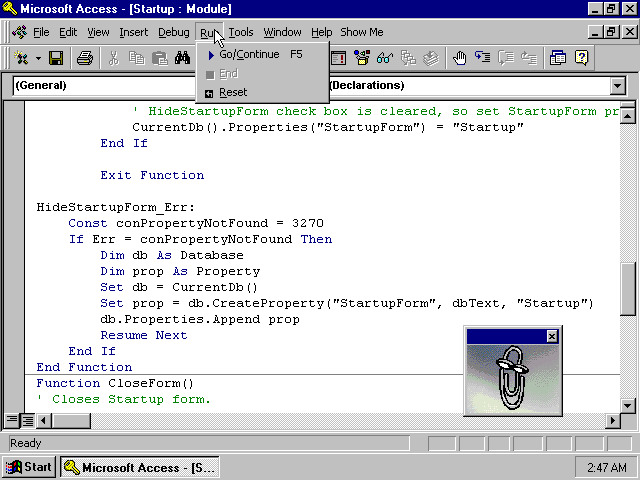The height and width of the screenshot is (480, 640).
Task: Click the Step Out toolbar icon
Action: [529, 58]
